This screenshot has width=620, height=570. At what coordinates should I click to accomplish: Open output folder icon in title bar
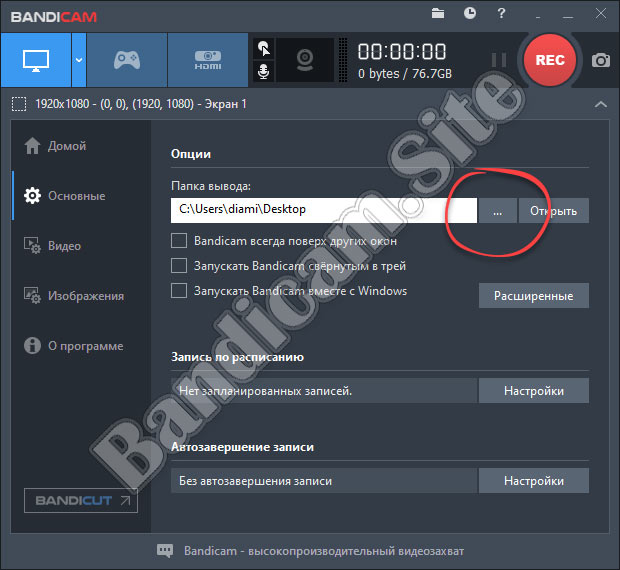click(x=438, y=13)
